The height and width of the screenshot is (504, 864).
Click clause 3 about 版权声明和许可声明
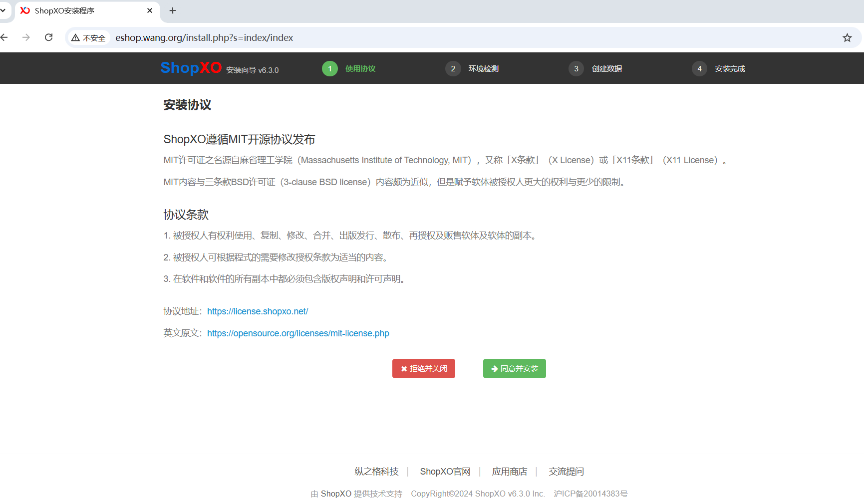(286, 279)
